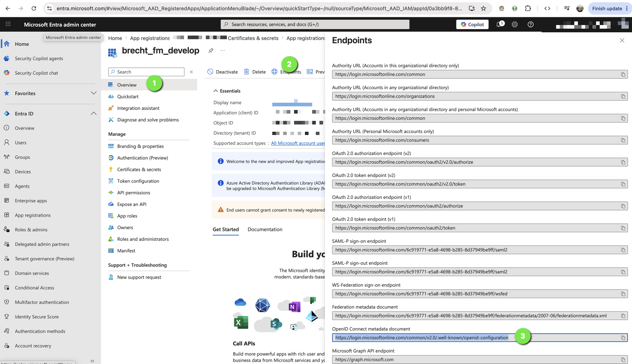Open the Manifest editor
632x364 pixels.
pyautogui.click(x=126, y=251)
